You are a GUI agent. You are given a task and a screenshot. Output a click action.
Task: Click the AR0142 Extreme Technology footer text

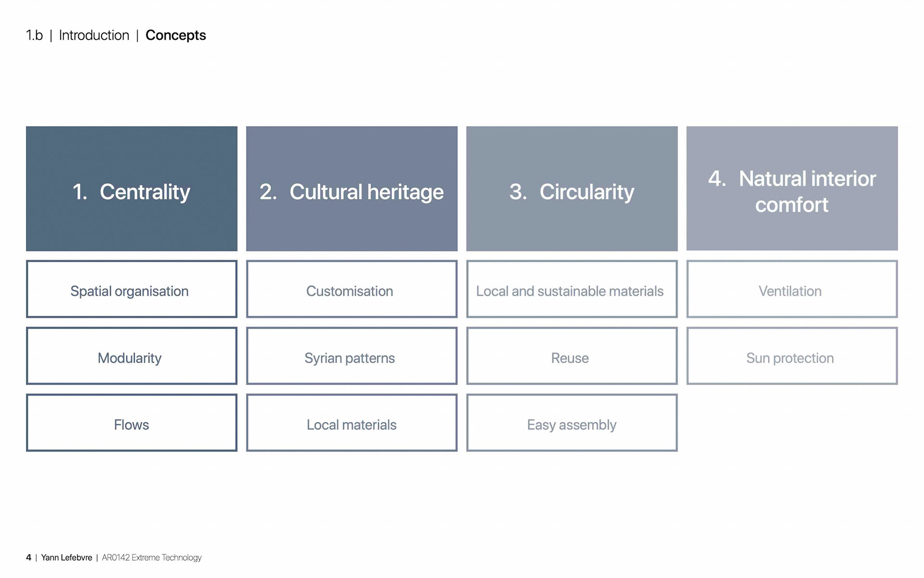click(x=152, y=558)
